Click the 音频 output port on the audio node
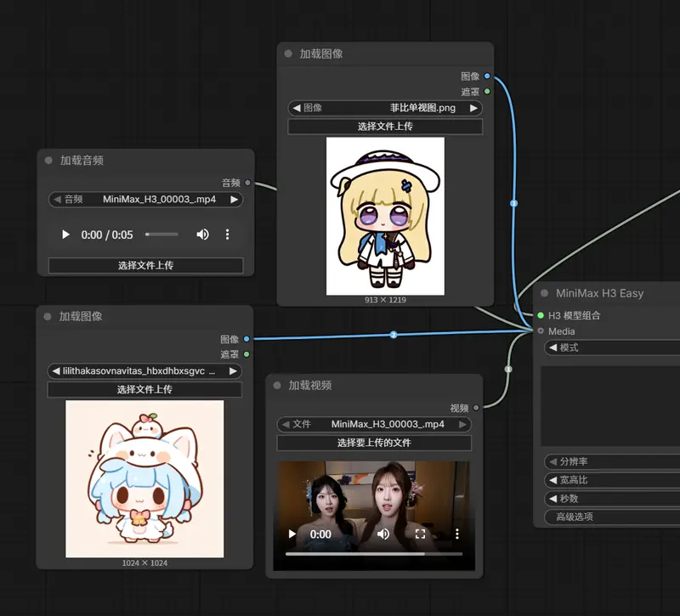Screen dimensions: 680x616 (247, 183)
